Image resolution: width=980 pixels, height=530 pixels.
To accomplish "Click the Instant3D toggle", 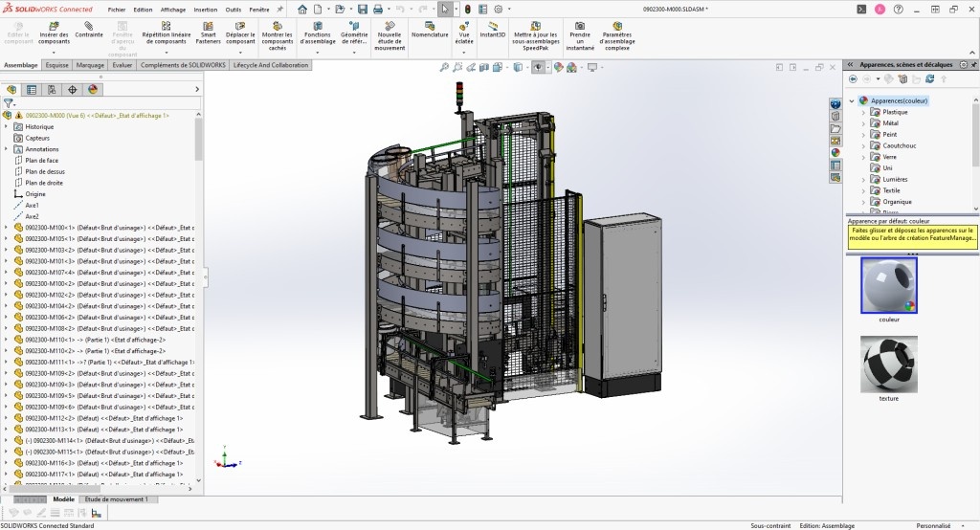I will click(493, 30).
